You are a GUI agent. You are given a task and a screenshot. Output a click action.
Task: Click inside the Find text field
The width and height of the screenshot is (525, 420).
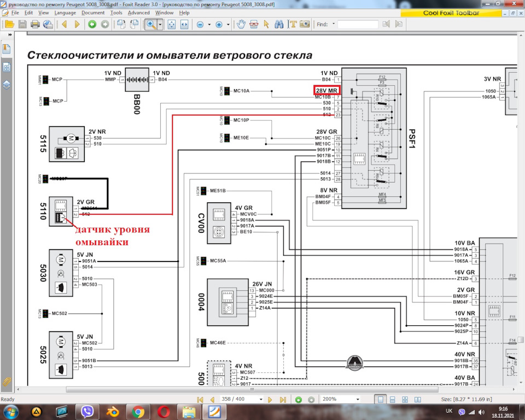(x=358, y=24)
